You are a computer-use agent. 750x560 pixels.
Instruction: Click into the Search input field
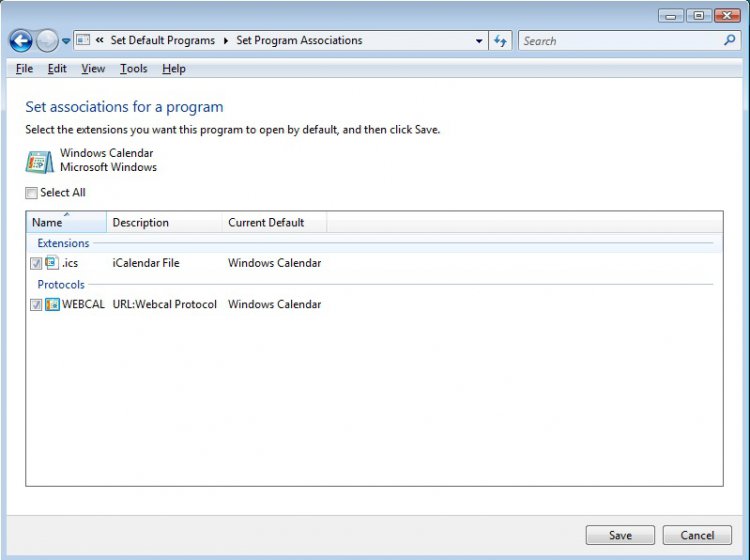tap(621, 41)
